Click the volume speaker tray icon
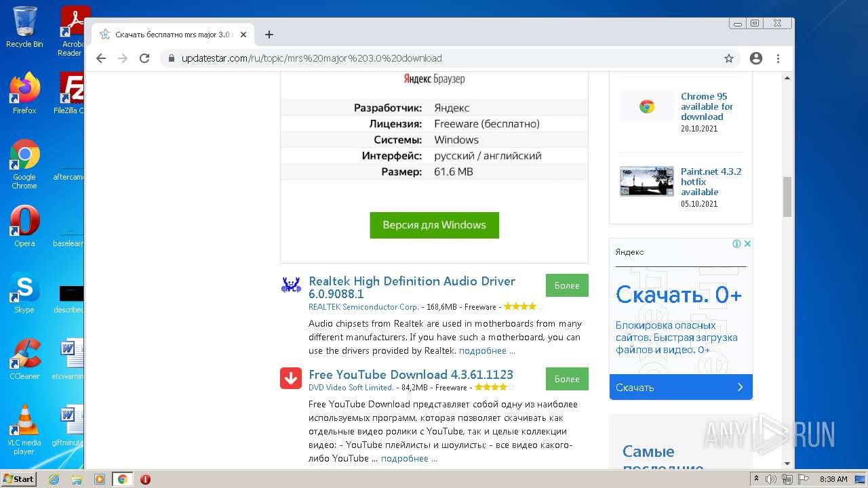 (x=771, y=479)
